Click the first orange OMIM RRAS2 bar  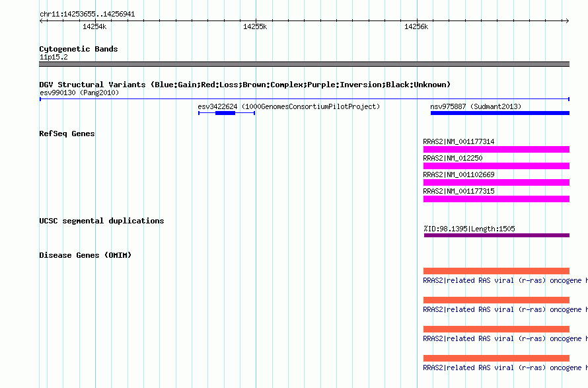(497, 271)
